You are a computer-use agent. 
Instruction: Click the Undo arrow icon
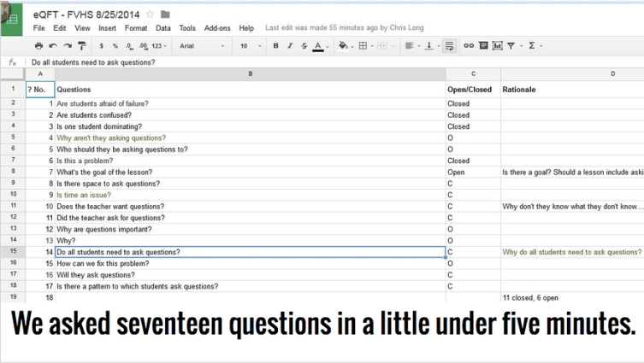point(53,46)
